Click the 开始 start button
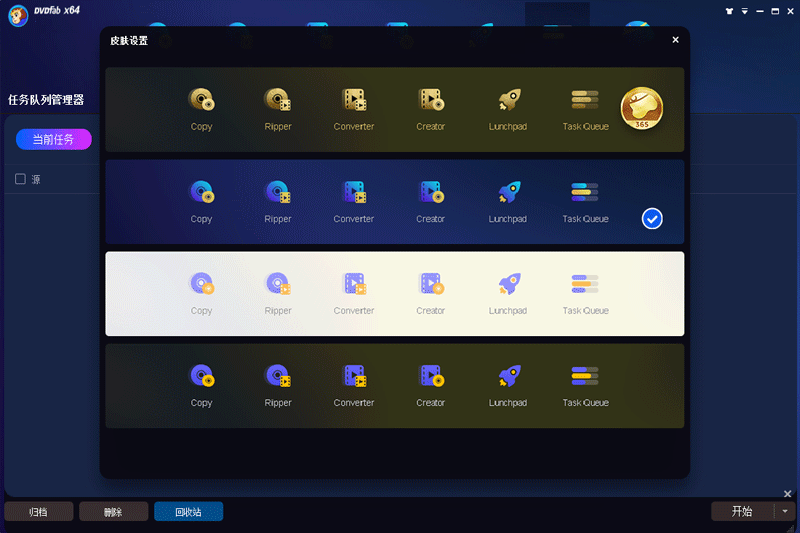Viewport: 800px width, 533px height. (x=742, y=511)
